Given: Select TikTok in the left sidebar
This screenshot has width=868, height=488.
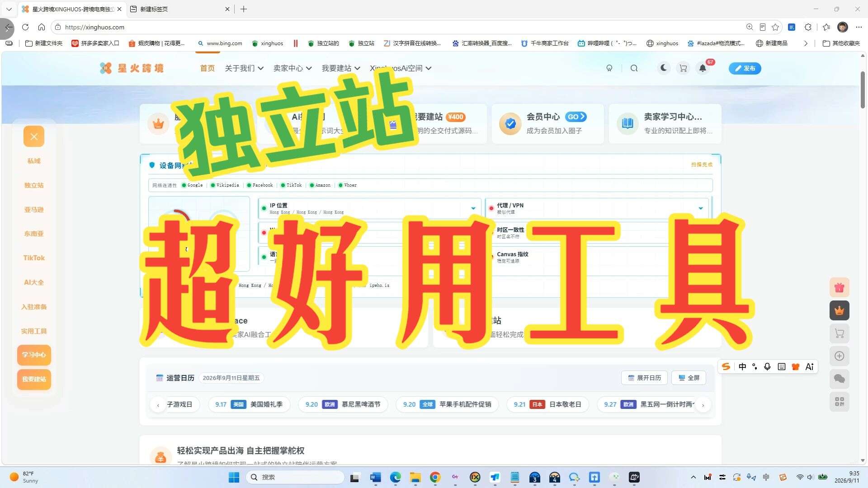Looking at the screenshot, I should tap(34, 258).
